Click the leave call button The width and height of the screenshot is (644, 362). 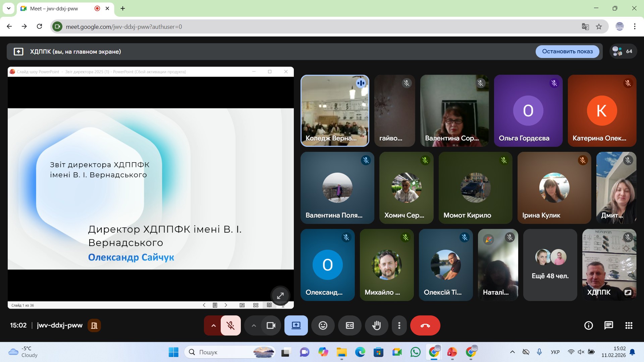coord(425,325)
